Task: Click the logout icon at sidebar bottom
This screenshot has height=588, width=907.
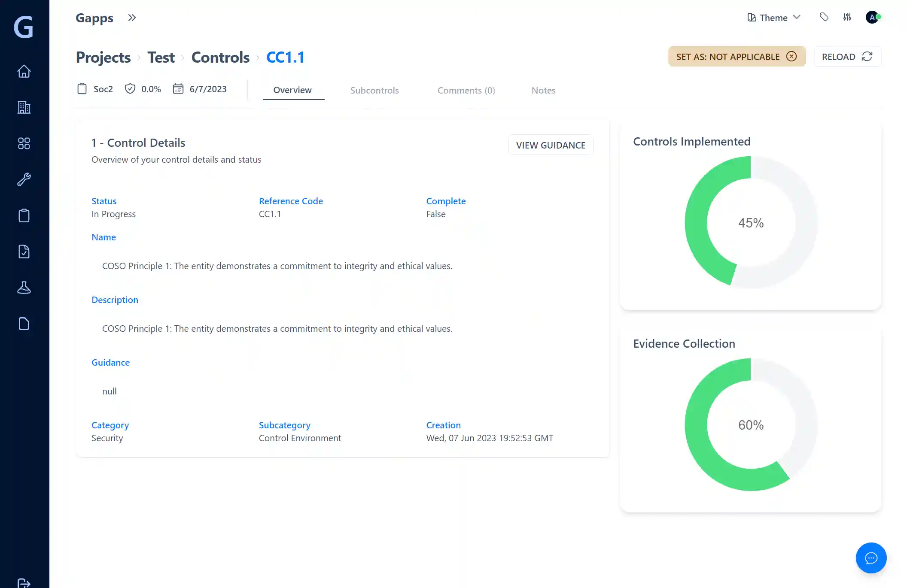Action: pos(24,583)
